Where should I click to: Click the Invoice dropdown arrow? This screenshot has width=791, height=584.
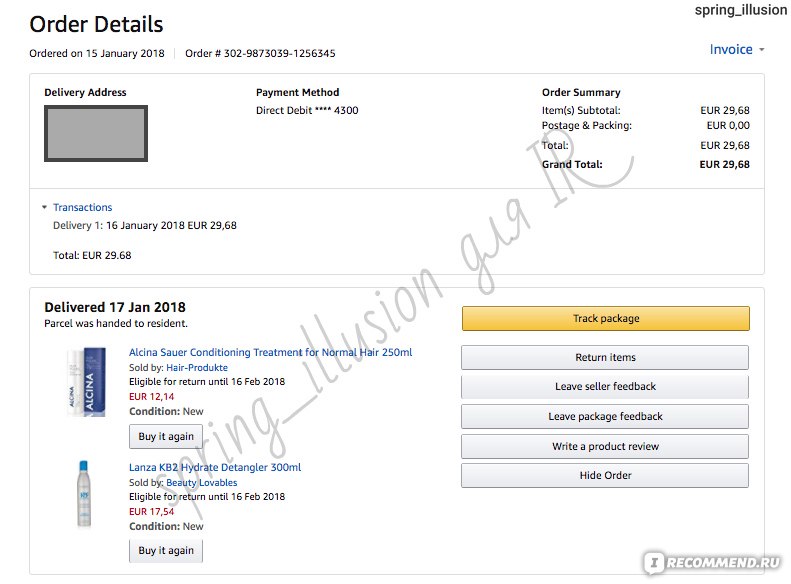point(761,49)
